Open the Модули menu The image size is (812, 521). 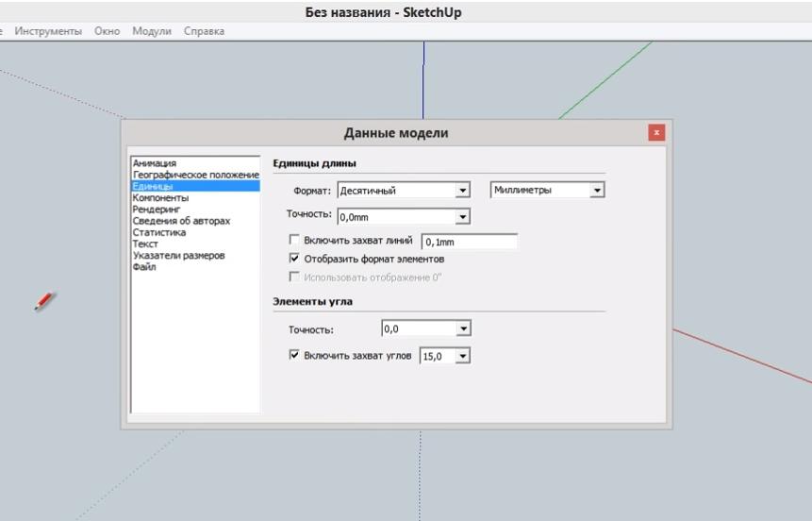coord(152,31)
